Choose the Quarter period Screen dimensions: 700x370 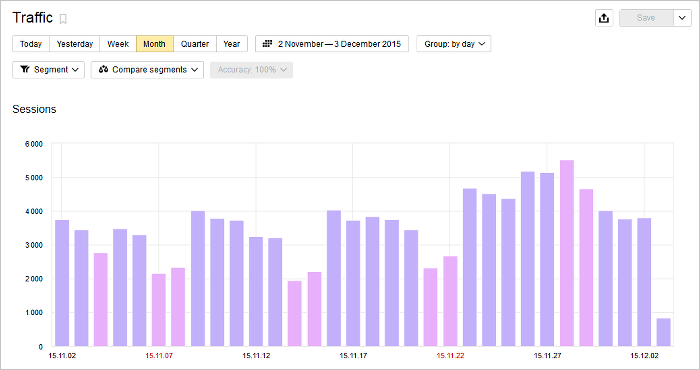195,44
